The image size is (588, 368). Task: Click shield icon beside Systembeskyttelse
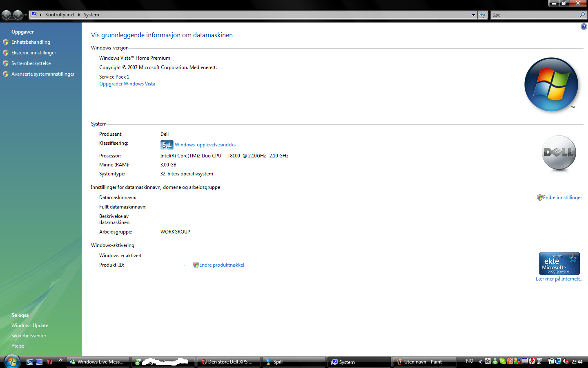(6, 63)
